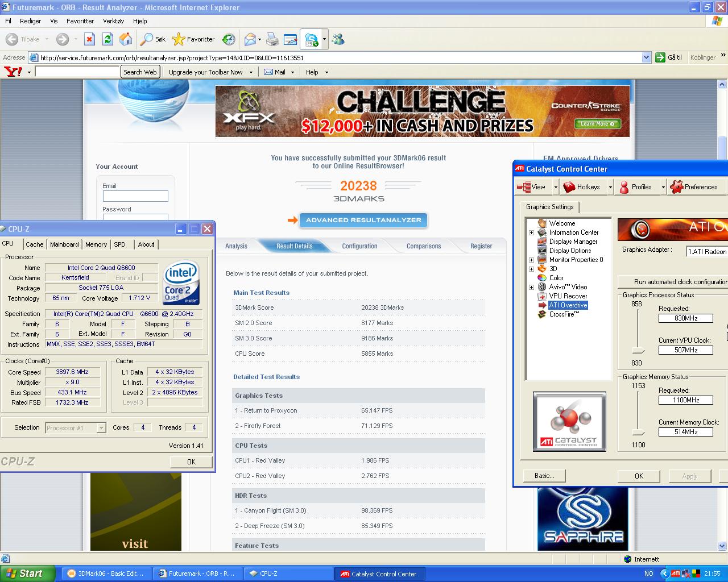Click the IE Refresh icon

point(107,39)
